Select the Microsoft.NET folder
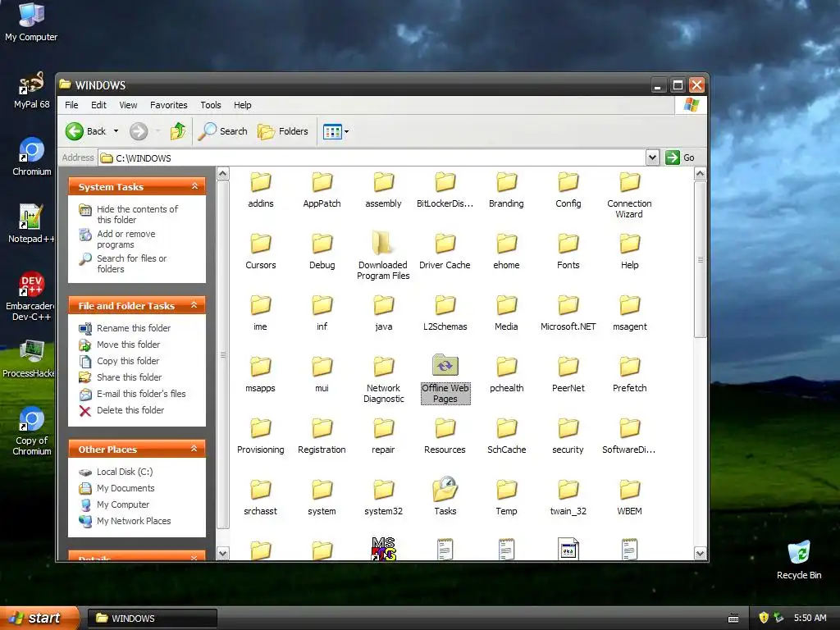The width and height of the screenshot is (840, 630). pyautogui.click(x=568, y=313)
